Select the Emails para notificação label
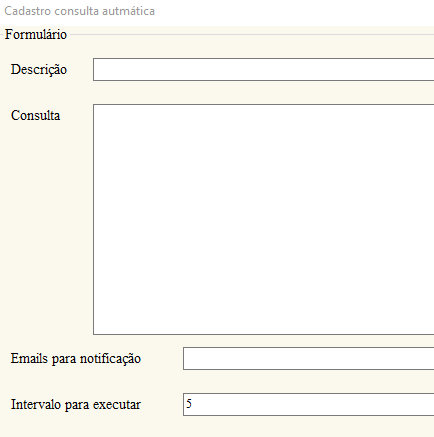The height and width of the screenshot is (437, 434). click(76, 359)
